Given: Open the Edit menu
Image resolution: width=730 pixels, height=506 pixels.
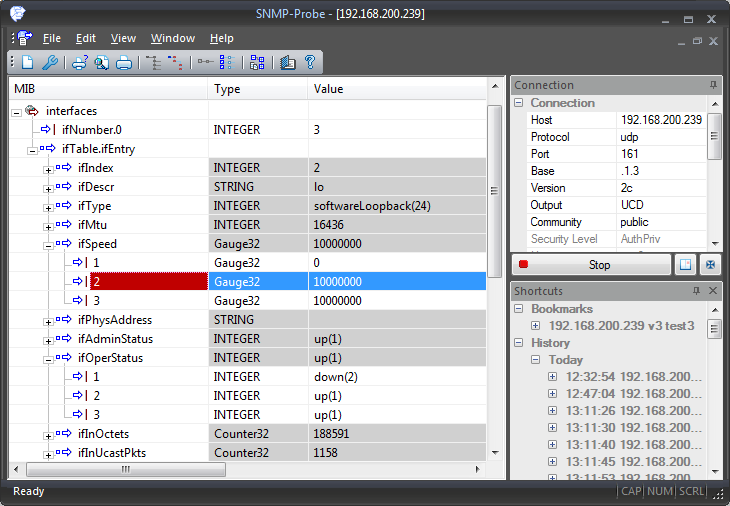Looking at the screenshot, I should (x=86, y=38).
